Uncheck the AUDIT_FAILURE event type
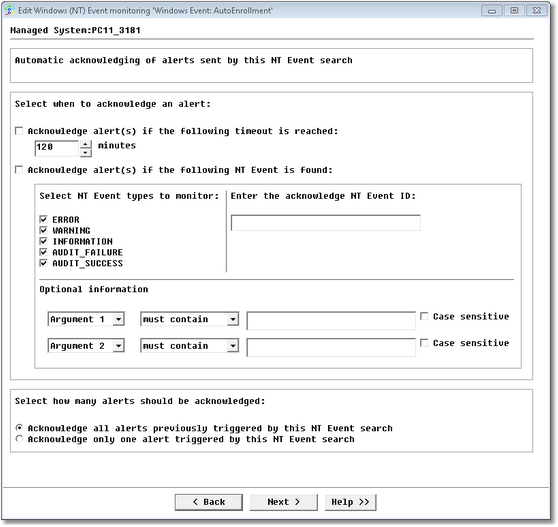Viewport: 558px width, 527px height. (x=43, y=252)
